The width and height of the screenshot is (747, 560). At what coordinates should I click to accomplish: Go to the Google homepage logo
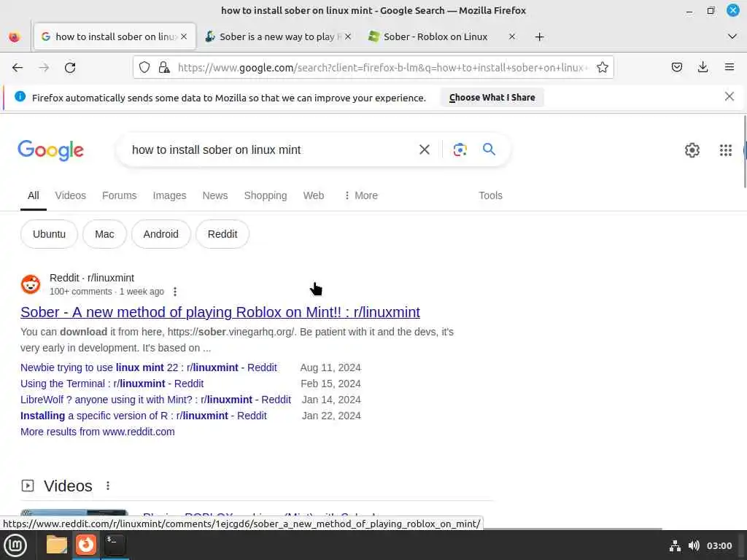50,150
